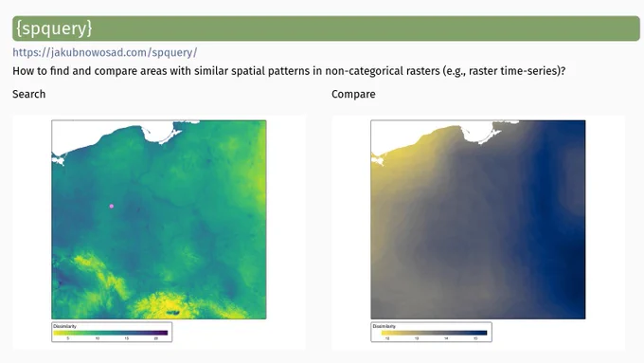Click the Compare map yellow-blue legend bar
The image size is (644, 363).
click(x=434, y=333)
